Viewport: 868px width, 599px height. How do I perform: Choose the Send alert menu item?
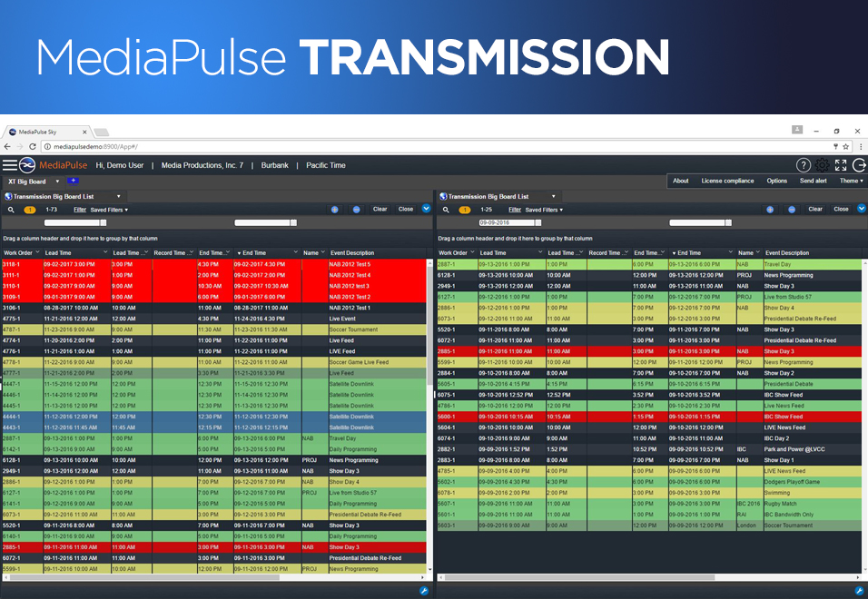pyautogui.click(x=814, y=181)
